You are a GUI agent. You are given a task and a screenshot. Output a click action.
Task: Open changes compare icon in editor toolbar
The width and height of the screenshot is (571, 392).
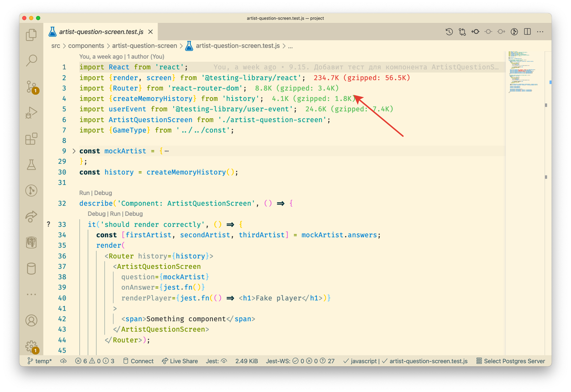click(462, 32)
